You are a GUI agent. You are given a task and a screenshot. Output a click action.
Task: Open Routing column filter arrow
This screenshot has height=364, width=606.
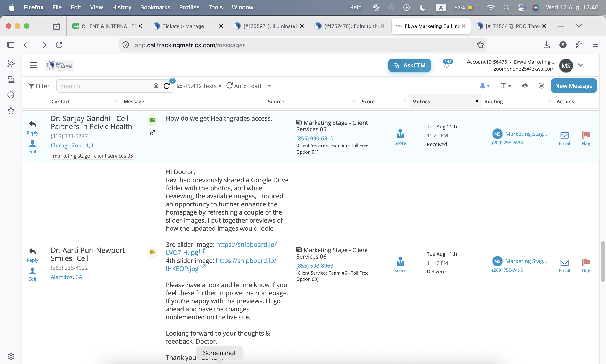coord(549,102)
